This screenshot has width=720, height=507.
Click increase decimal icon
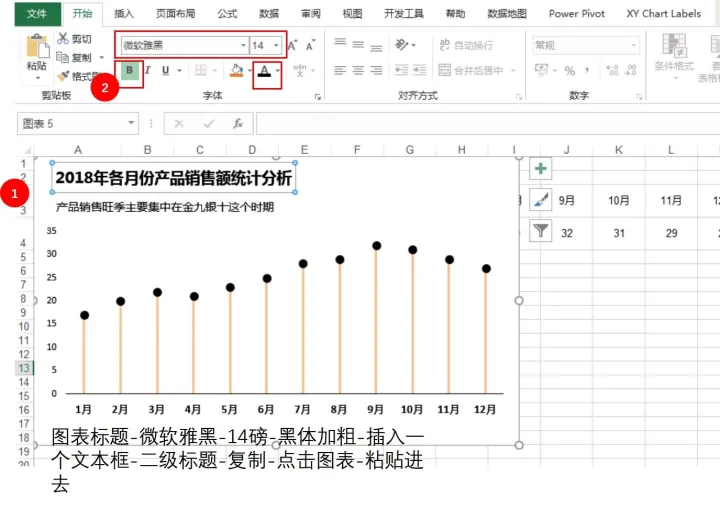(613, 70)
